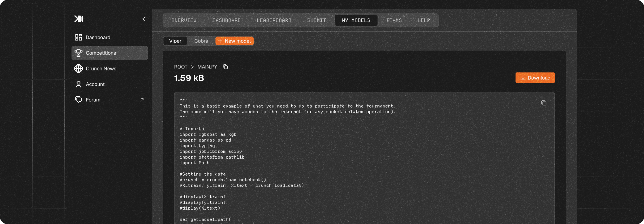Create a new model
This screenshot has height=224, width=644.
click(234, 41)
